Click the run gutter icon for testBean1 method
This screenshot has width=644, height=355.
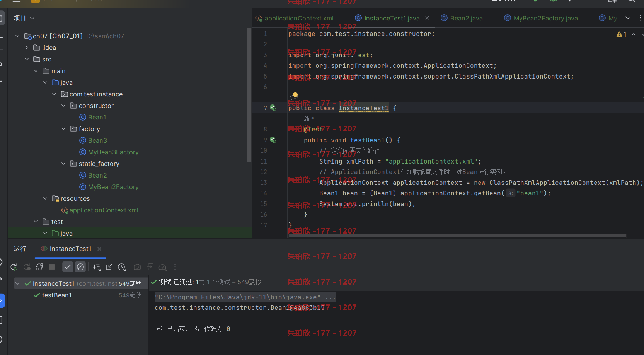[273, 140]
